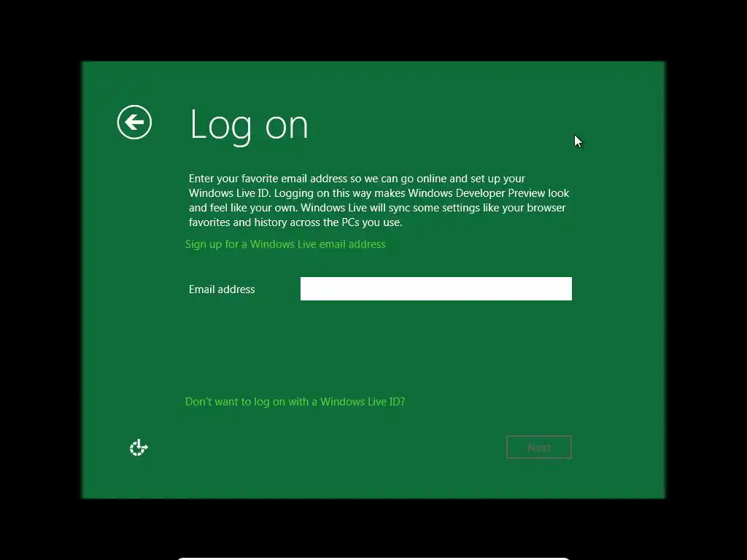Choose Don't want to log on with Windows Live ID
The height and width of the screenshot is (560, 747).
pos(295,402)
